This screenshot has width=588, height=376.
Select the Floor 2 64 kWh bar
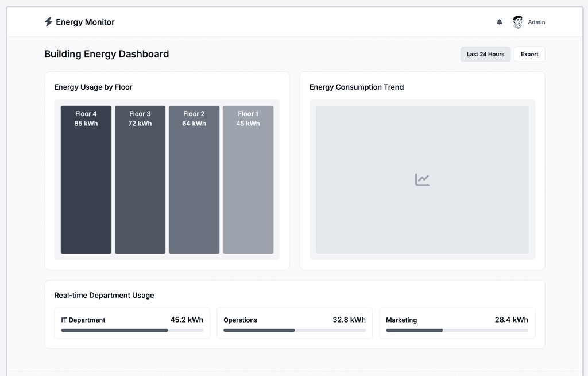pyautogui.click(x=194, y=179)
